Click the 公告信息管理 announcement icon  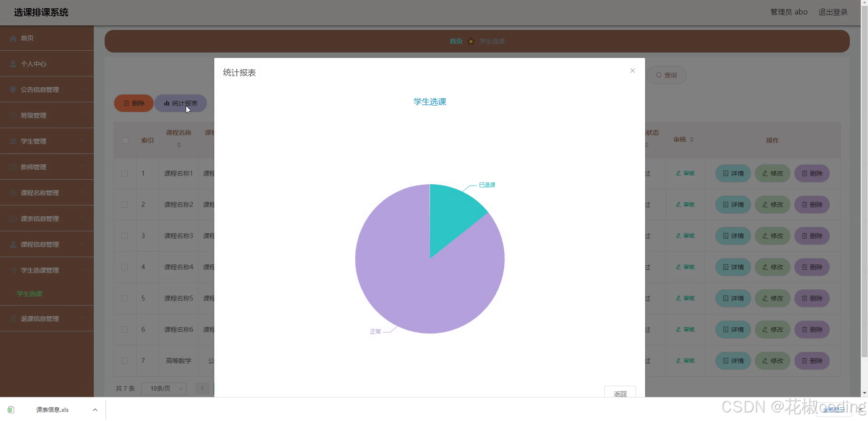[x=12, y=89]
